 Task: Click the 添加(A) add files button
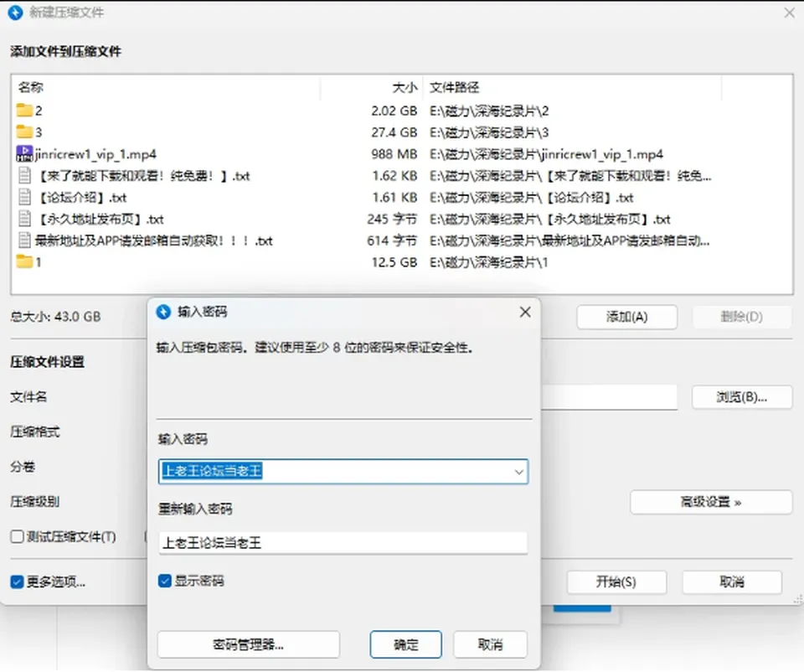coord(626,317)
